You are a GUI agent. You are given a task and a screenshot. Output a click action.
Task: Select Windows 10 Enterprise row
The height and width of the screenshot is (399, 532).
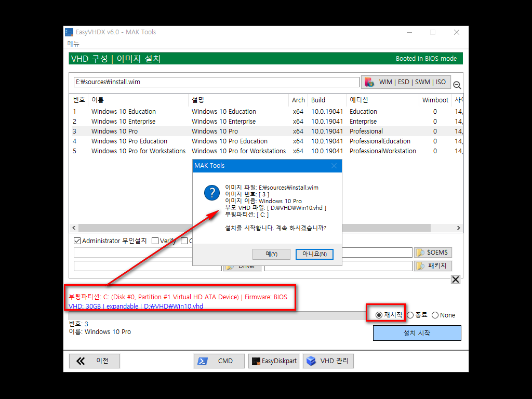[x=267, y=122]
